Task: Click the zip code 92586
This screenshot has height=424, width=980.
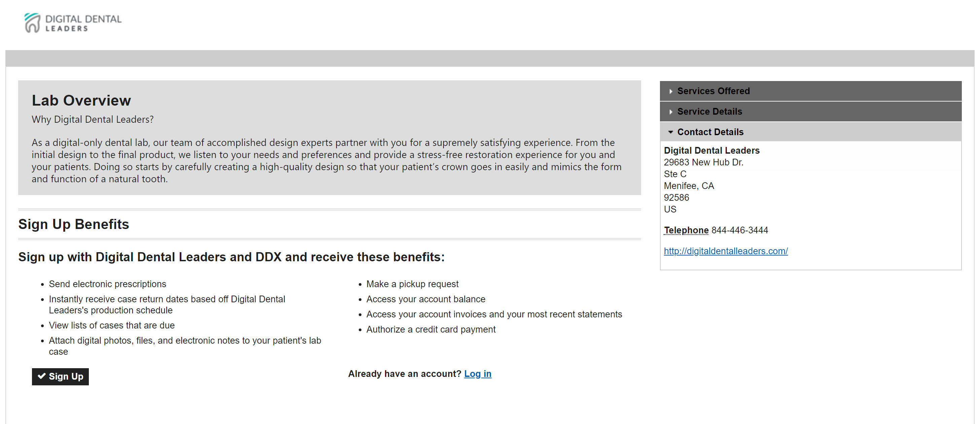Action: [676, 198]
